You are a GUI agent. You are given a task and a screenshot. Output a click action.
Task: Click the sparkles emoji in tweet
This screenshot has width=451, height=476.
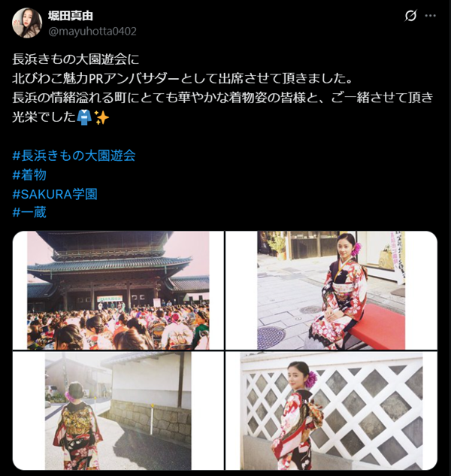[101, 117]
